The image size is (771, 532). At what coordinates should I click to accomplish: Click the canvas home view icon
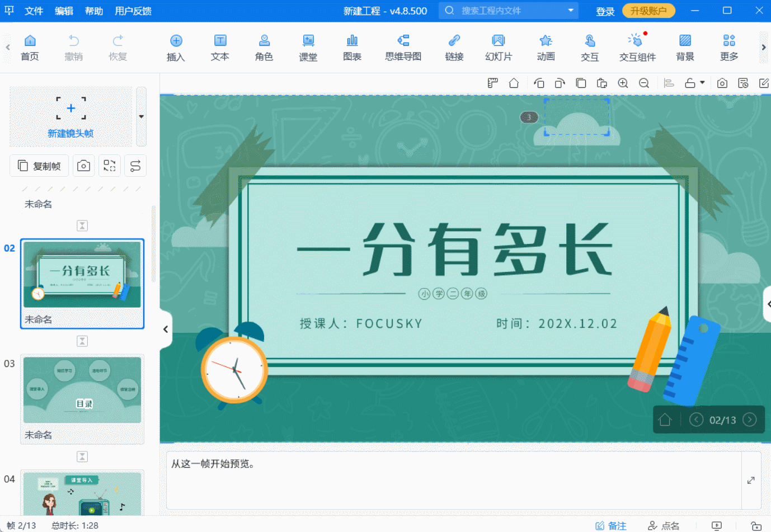pyautogui.click(x=514, y=83)
